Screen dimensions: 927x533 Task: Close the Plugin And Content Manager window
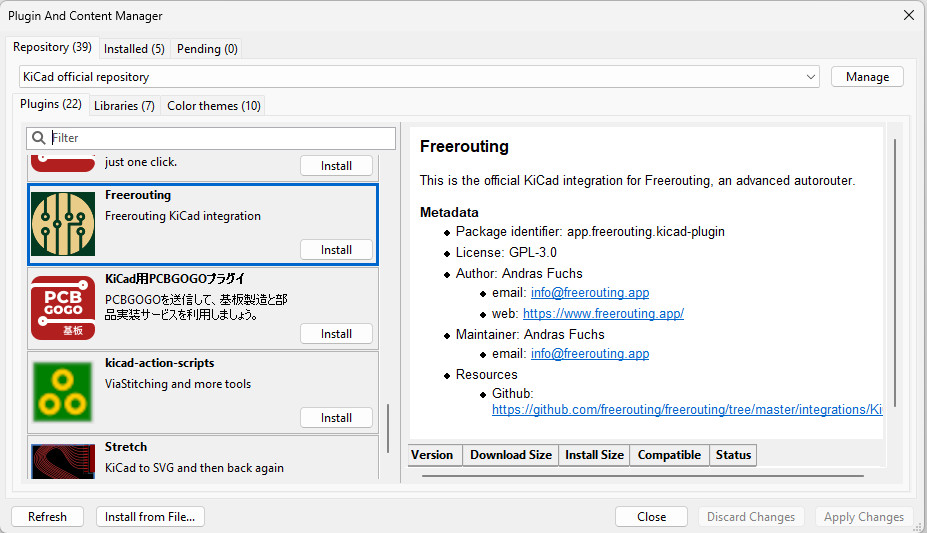(x=909, y=15)
